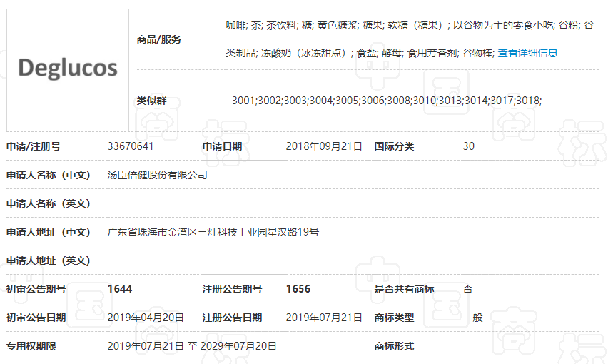Click the 申请人地址（英文） label
Viewport: 608px width, 364px height.
tap(49, 261)
